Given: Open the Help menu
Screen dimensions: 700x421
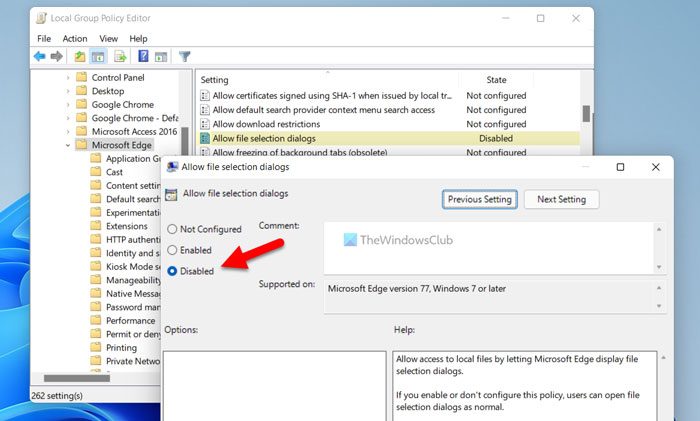Looking at the screenshot, I should click(138, 38).
